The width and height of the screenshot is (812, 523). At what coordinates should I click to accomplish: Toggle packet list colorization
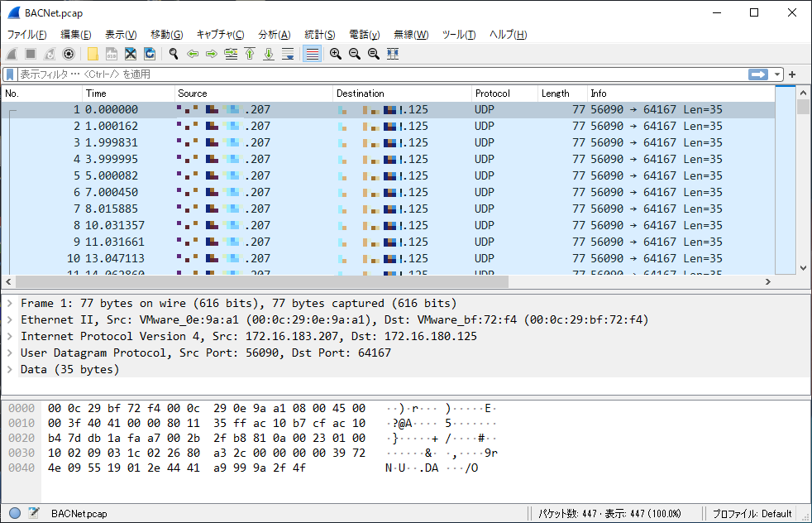pyautogui.click(x=312, y=54)
